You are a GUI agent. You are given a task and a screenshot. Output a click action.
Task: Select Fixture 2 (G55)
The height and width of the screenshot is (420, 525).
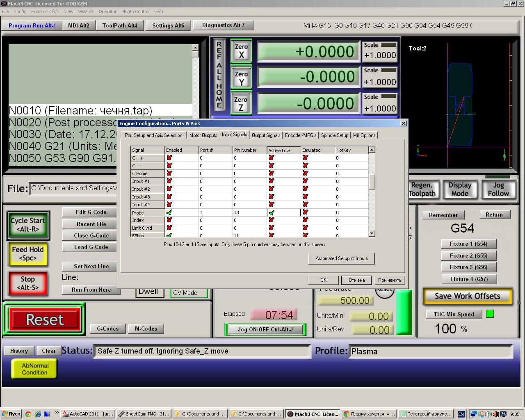pos(469,256)
